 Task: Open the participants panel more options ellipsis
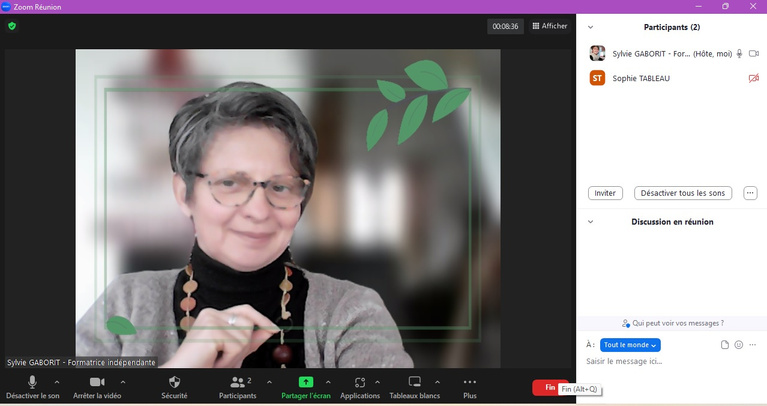pyautogui.click(x=750, y=193)
